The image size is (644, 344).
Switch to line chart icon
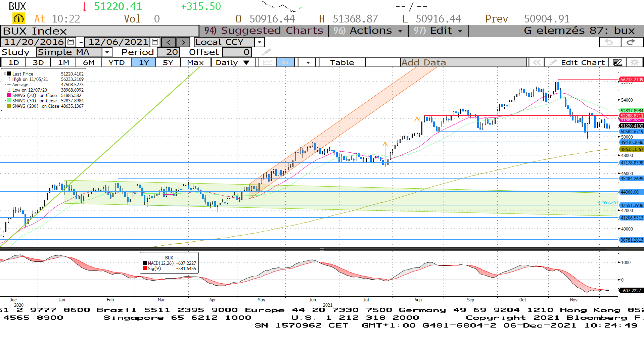point(268,62)
